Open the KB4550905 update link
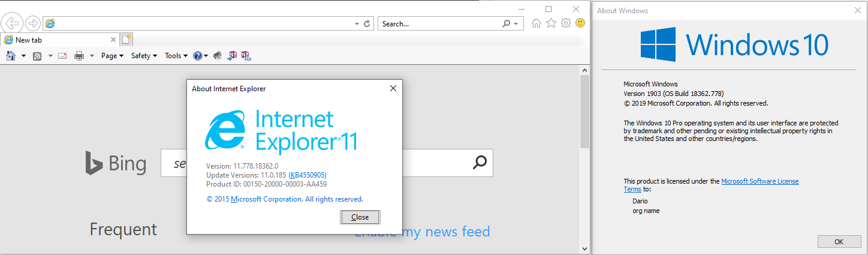This screenshot has height=255, width=868. 308,175
